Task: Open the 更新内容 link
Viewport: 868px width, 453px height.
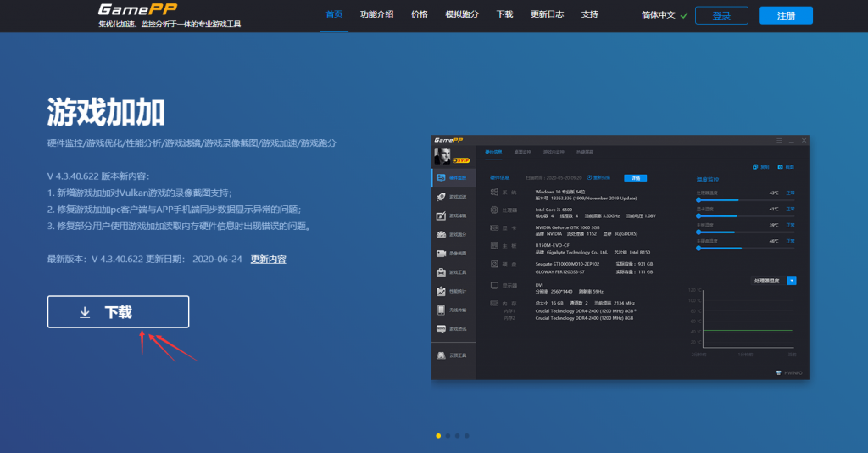Action: tap(269, 260)
